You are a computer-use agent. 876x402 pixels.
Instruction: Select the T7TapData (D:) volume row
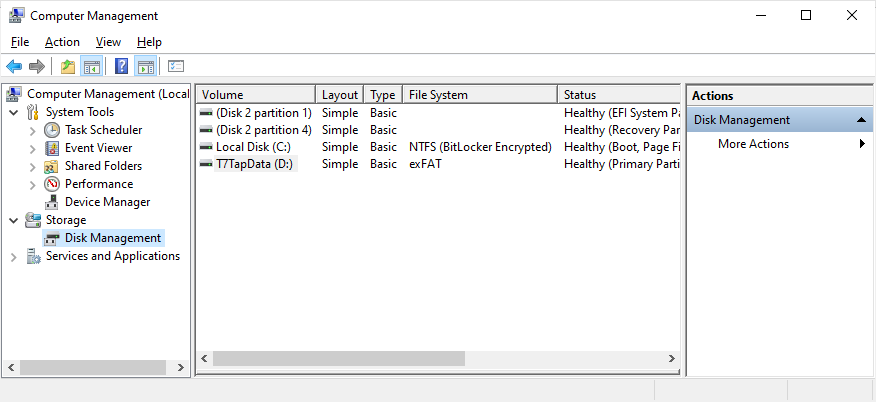(x=255, y=164)
